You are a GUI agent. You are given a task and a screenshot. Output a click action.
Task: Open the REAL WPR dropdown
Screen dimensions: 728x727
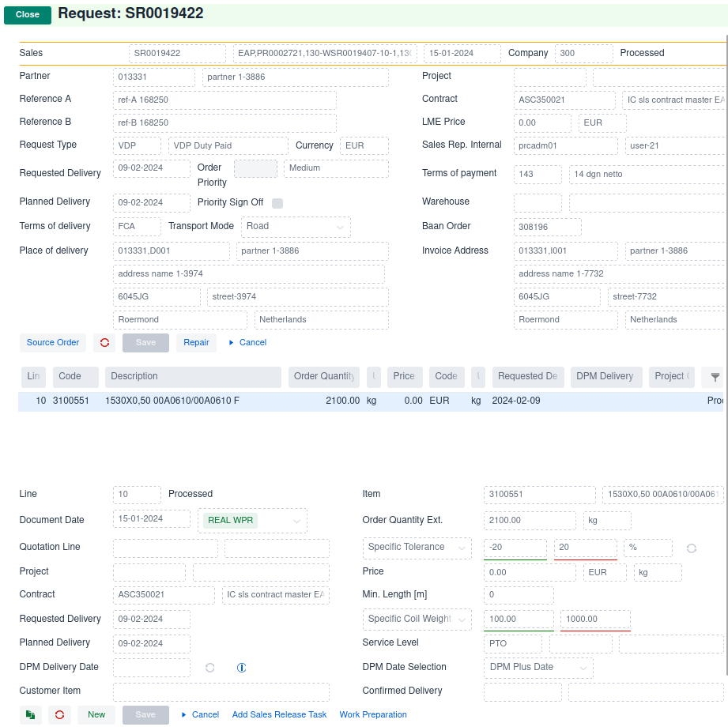coord(253,521)
